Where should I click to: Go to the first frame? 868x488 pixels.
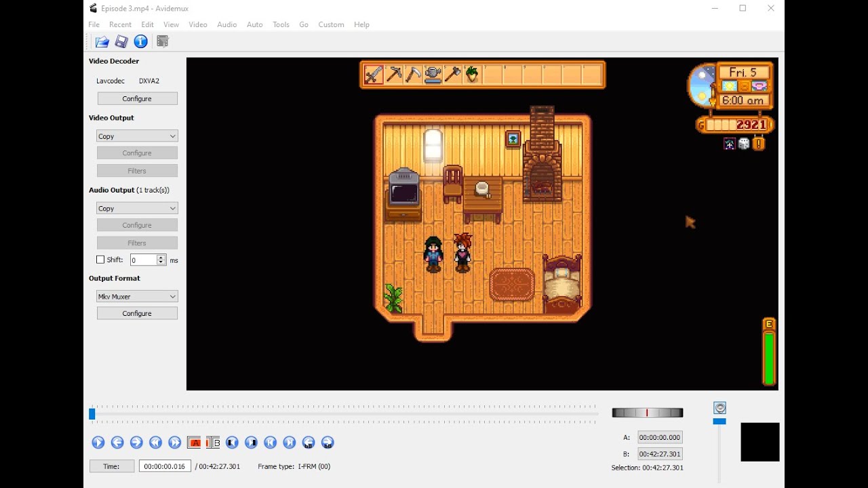click(270, 443)
